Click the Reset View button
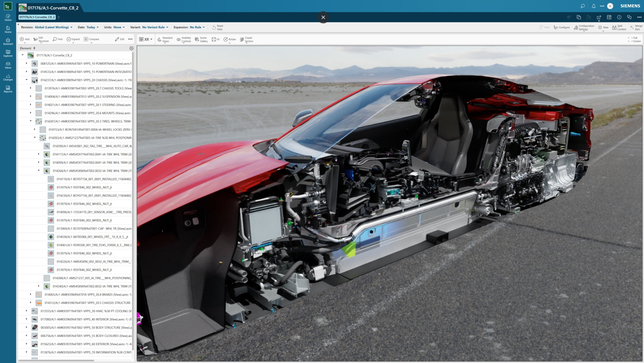This screenshot has height=363, width=644. [x=218, y=27]
